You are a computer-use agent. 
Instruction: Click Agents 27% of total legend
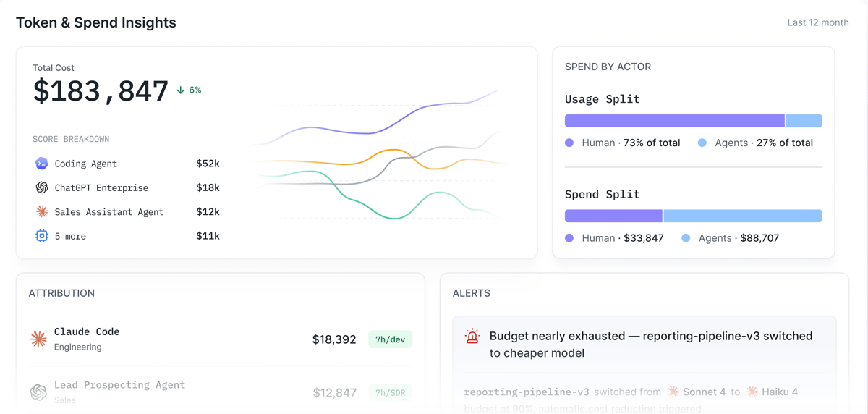[x=756, y=143]
